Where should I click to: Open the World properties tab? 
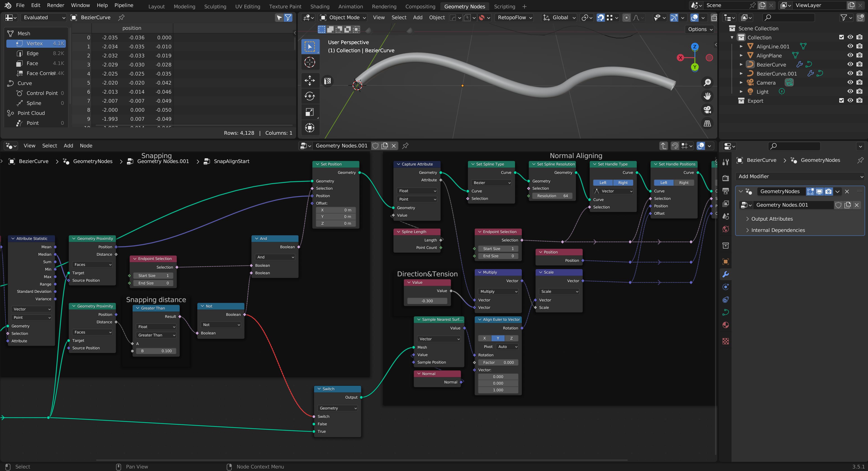[726, 229]
